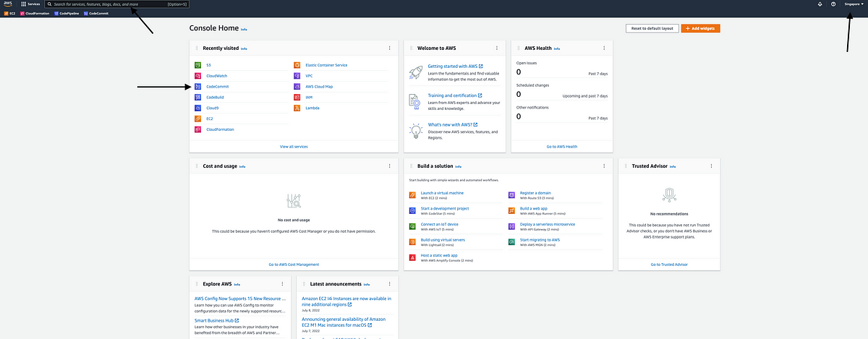The height and width of the screenshot is (339, 868).
Task: Click the Build using virtual servers icon
Action: pyautogui.click(x=412, y=241)
